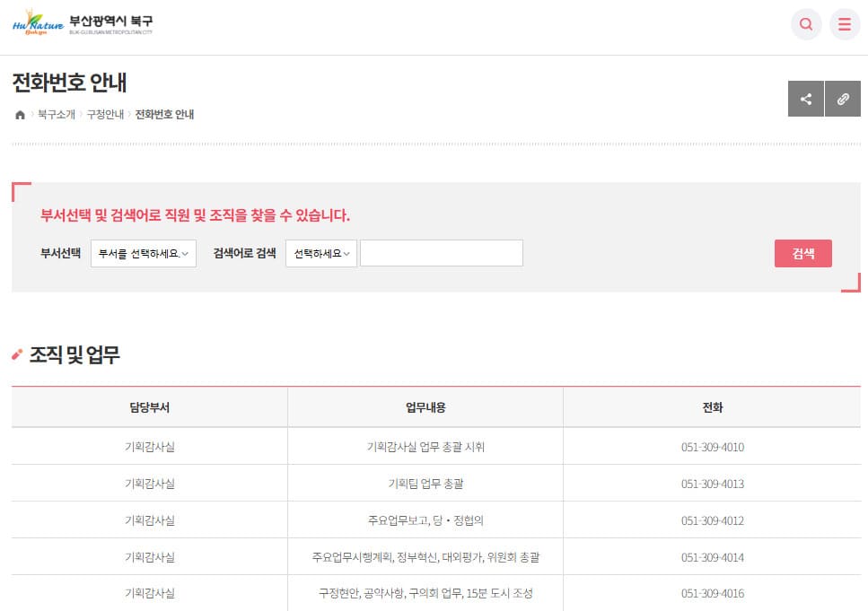Click the 전화번호 안내 breadcrumb entry
This screenshot has height=611, width=868.
pos(166,115)
